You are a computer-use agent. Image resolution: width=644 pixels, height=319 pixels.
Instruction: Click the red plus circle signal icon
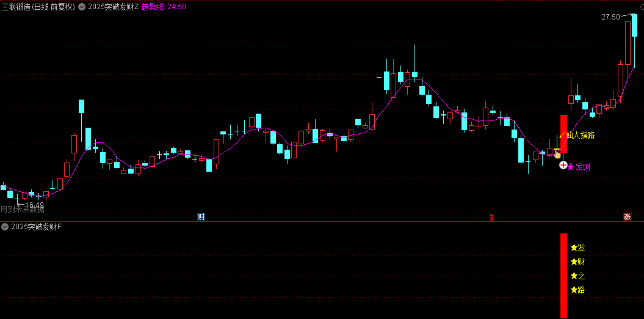(x=563, y=165)
